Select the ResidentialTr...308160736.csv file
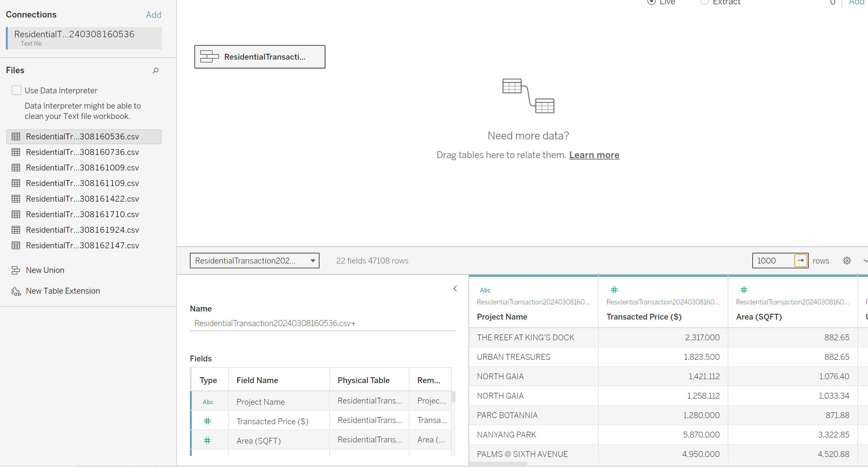The height and width of the screenshot is (467, 868). tap(82, 152)
